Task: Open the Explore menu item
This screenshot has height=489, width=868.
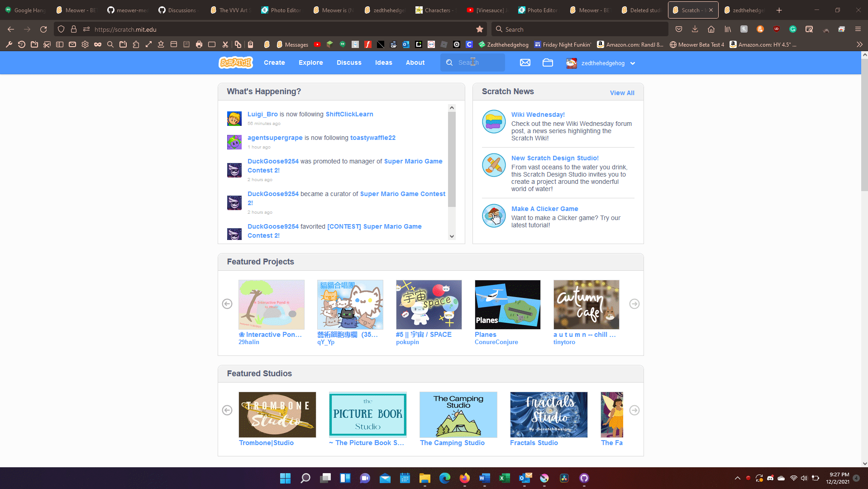Action: (x=310, y=62)
